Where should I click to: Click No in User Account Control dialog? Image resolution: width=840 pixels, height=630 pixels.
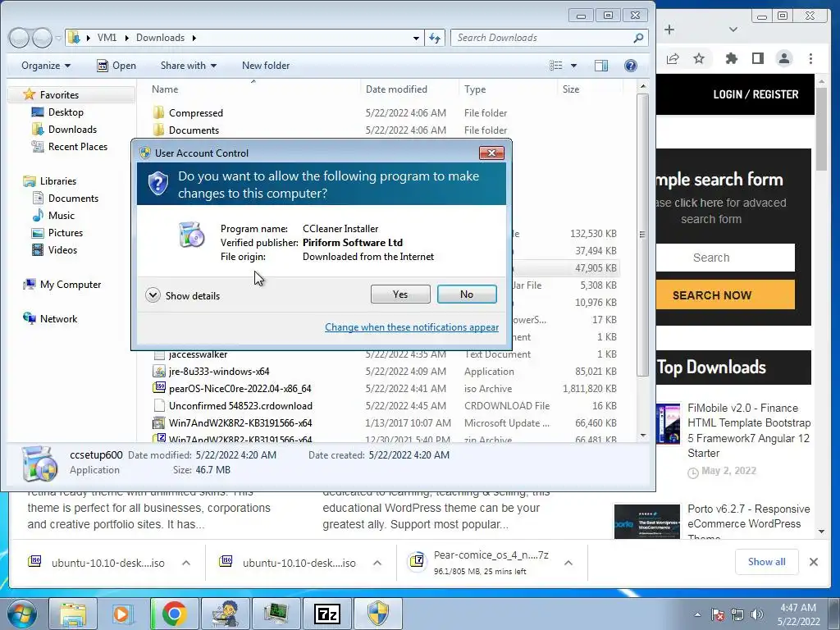click(x=467, y=294)
